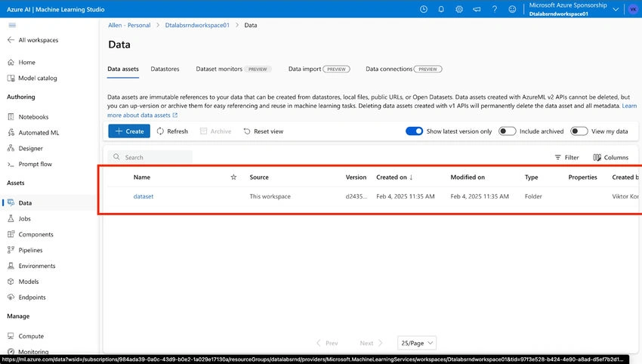Switch to Datastores tab
Image resolution: width=642 pixels, height=364 pixels.
[x=165, y=69]
